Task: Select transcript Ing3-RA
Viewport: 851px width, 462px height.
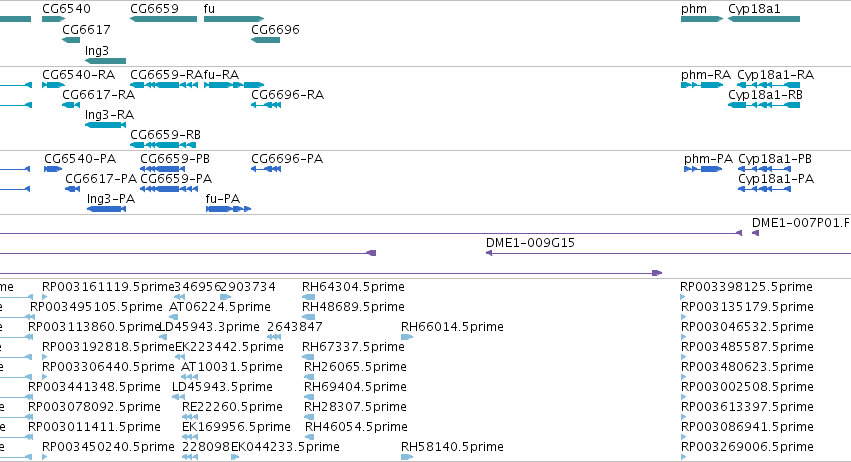Action: [x=109, y=115]
